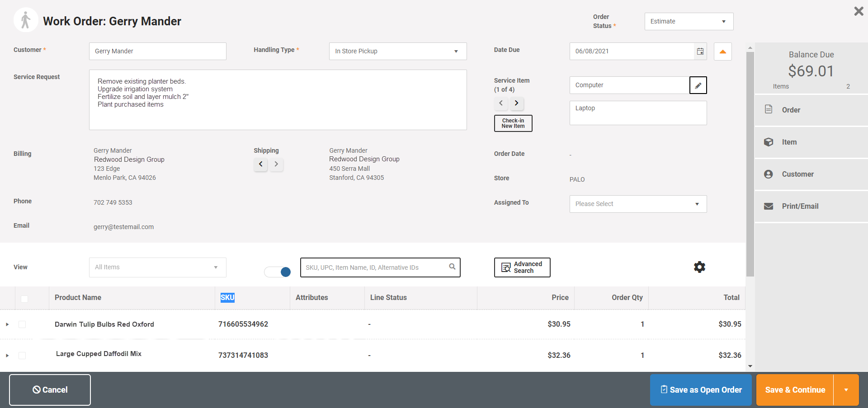Open the Customer side panel tab
The image size is (868, 408).
[811, 174]
